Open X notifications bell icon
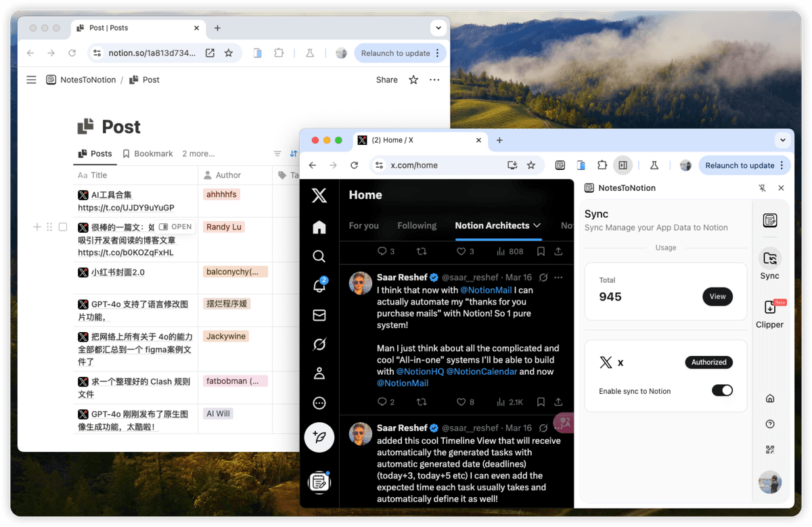The width and height of the screenshot is (812, 527). click(x=319, y=286)
